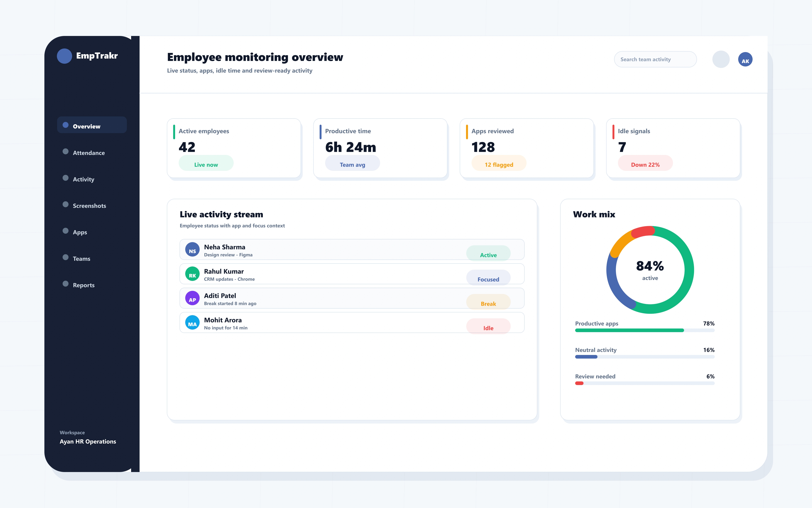Viewport: 812px width, 508px height.
Task: Click the Neutral activity progress bar
Action: coord(645,357)
